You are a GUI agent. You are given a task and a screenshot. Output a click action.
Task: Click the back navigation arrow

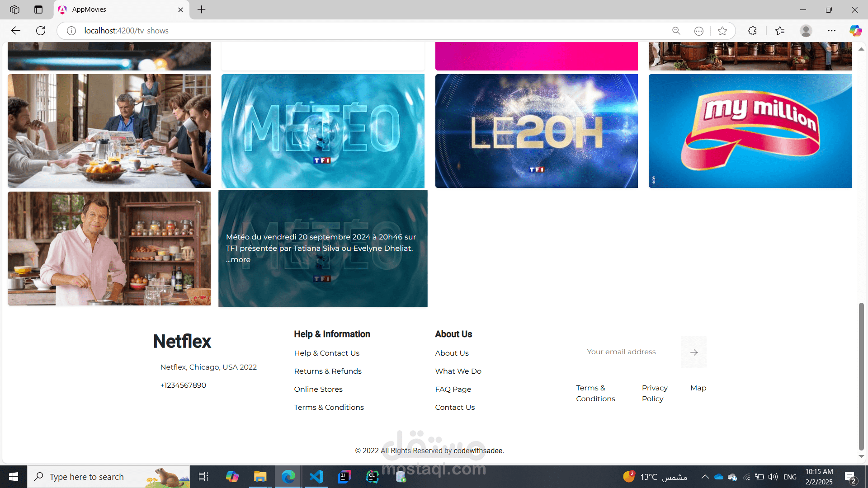16,31
